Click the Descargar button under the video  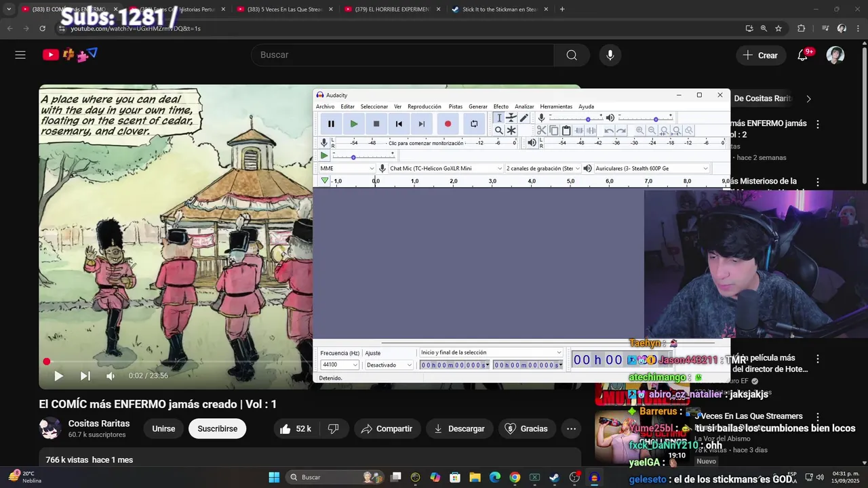(459, 428)
